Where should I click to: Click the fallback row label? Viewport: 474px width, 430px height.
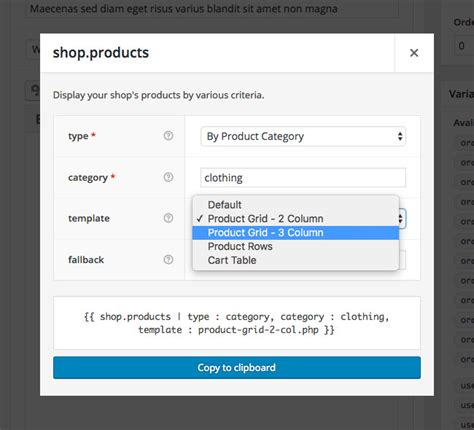[86, 260]
